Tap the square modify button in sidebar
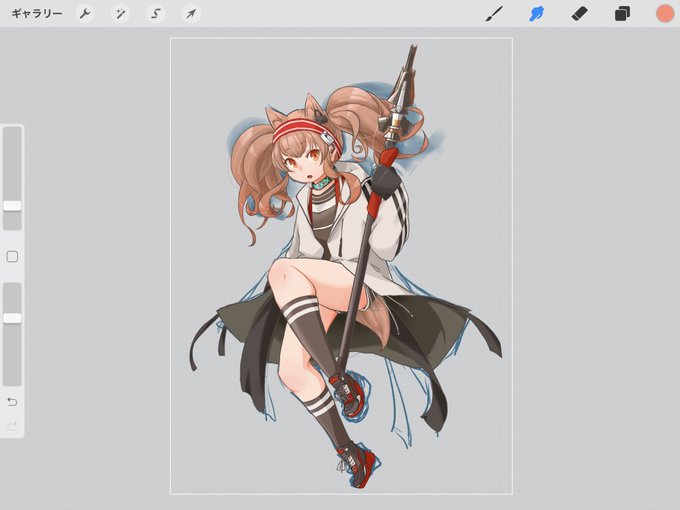This screenshot has width=680, height=510. 12,257
